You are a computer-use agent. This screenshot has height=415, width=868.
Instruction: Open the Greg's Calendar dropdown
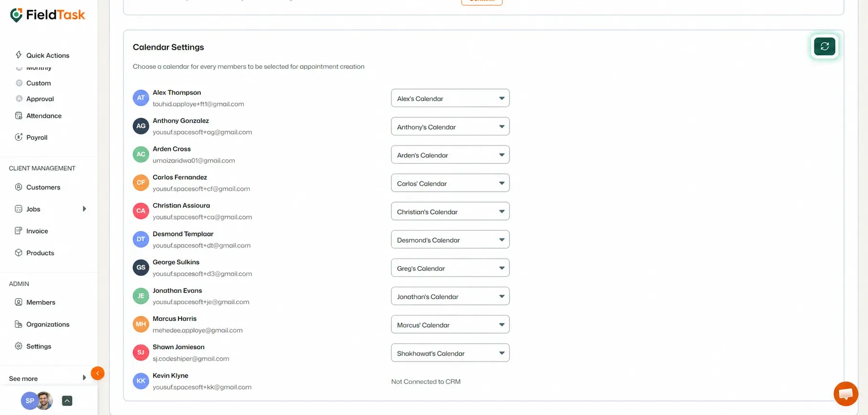(450, 268)
